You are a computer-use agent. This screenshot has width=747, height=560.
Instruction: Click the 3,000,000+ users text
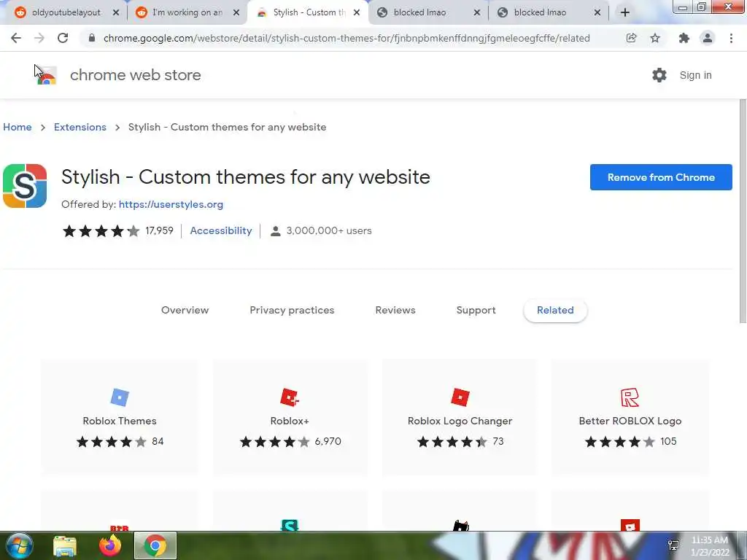click(x=329, y=231)
